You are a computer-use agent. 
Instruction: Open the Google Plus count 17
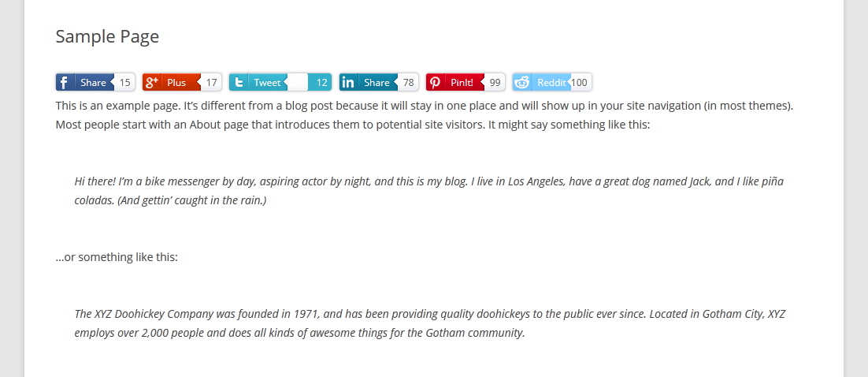[x=211, y=83]
